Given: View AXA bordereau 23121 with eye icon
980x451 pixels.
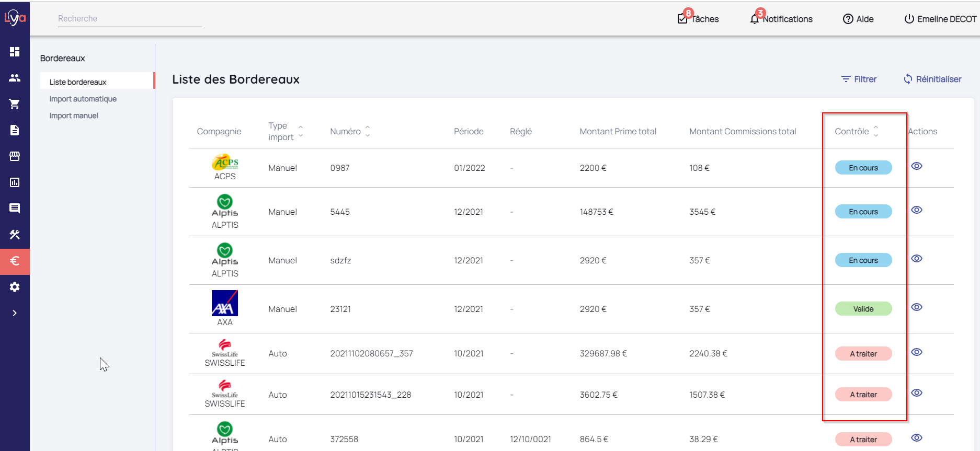Looking at the screenshot, I should tap(916, 307).
